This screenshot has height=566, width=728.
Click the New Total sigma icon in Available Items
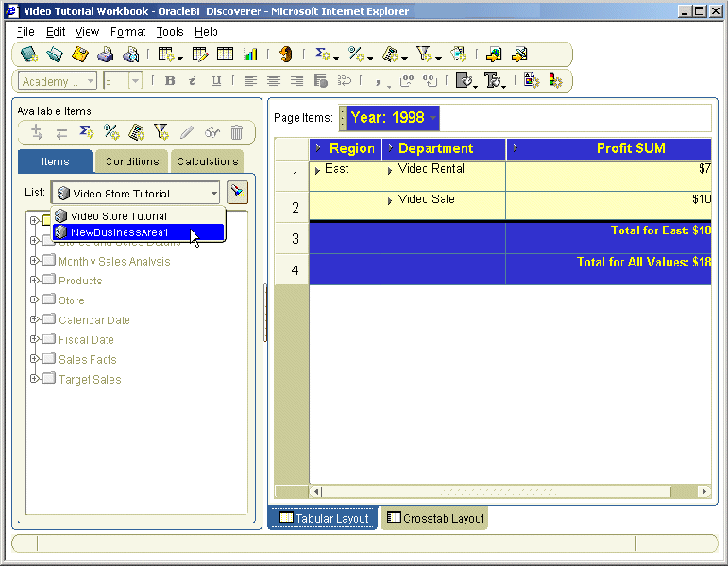tap(86, 132)
